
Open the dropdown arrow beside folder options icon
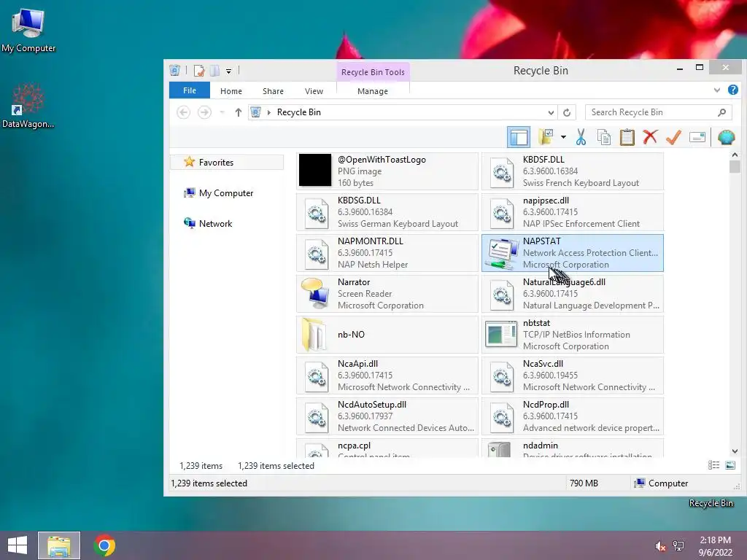pos(563,137)
